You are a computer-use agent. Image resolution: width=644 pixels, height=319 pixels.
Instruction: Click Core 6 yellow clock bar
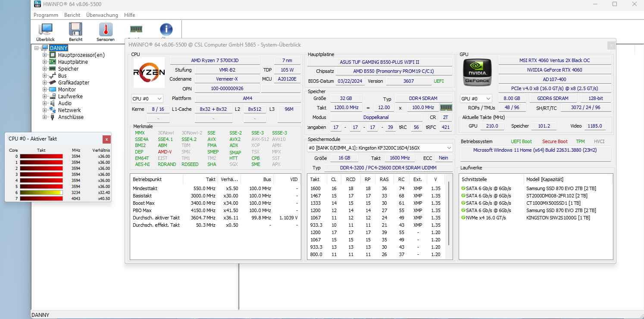click(41, 193)
